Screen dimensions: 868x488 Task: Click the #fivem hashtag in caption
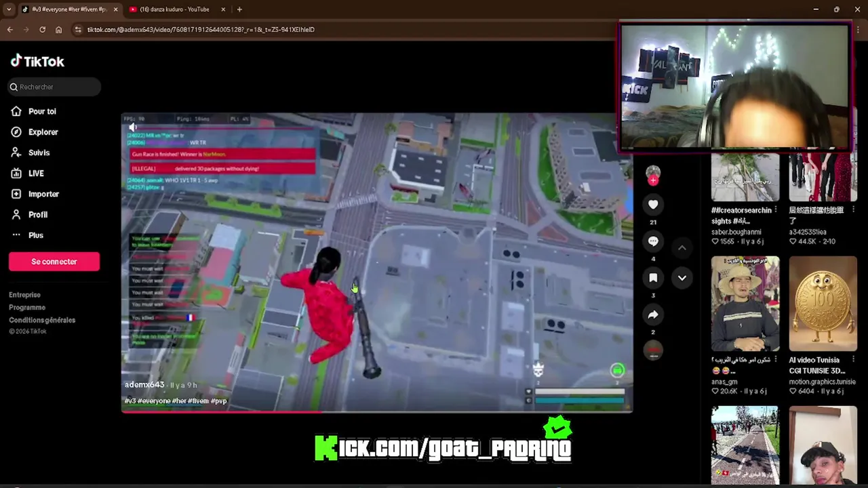coord(199,401)
